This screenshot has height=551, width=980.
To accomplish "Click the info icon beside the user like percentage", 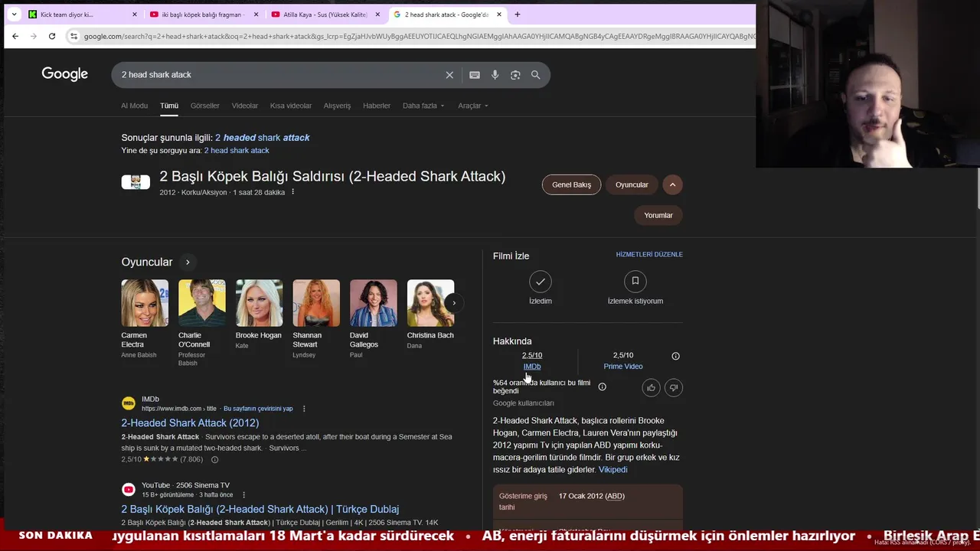I will (602, 387).
